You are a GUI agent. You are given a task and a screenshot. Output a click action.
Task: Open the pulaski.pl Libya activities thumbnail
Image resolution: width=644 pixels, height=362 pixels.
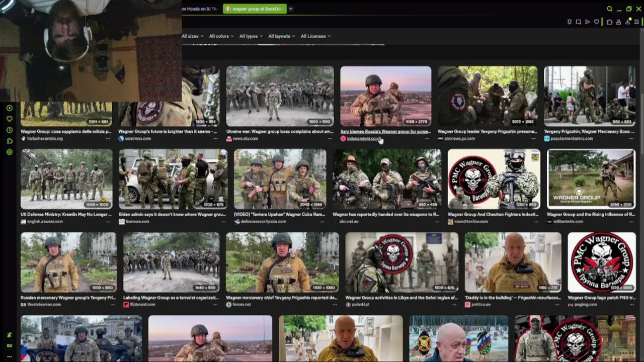(x=401, y=262)
